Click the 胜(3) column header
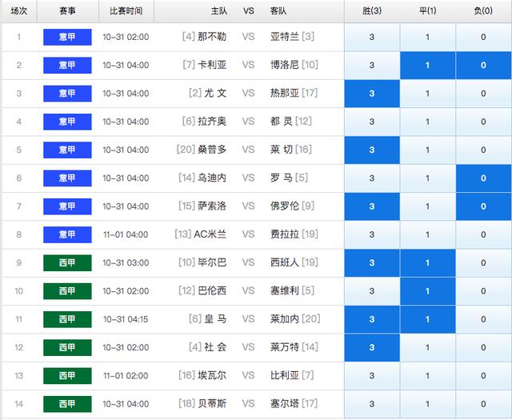The width and height of the screenshot is (512, 420). pos(372,11)
